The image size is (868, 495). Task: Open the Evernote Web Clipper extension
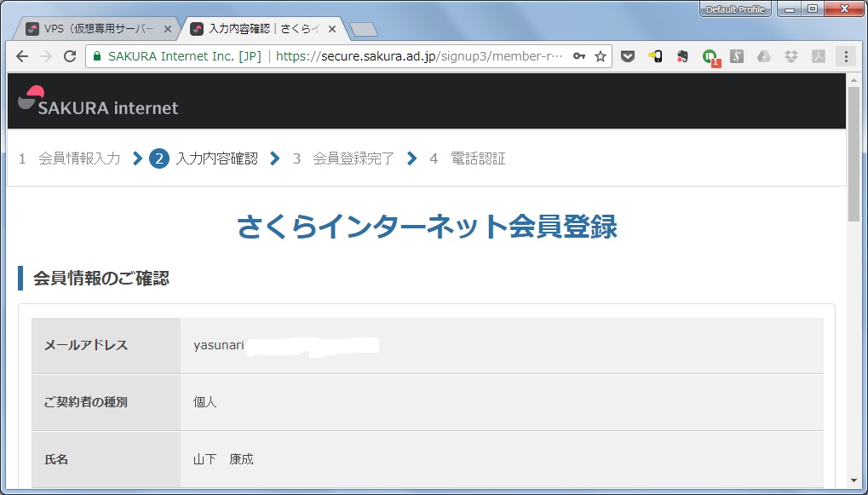682,56
